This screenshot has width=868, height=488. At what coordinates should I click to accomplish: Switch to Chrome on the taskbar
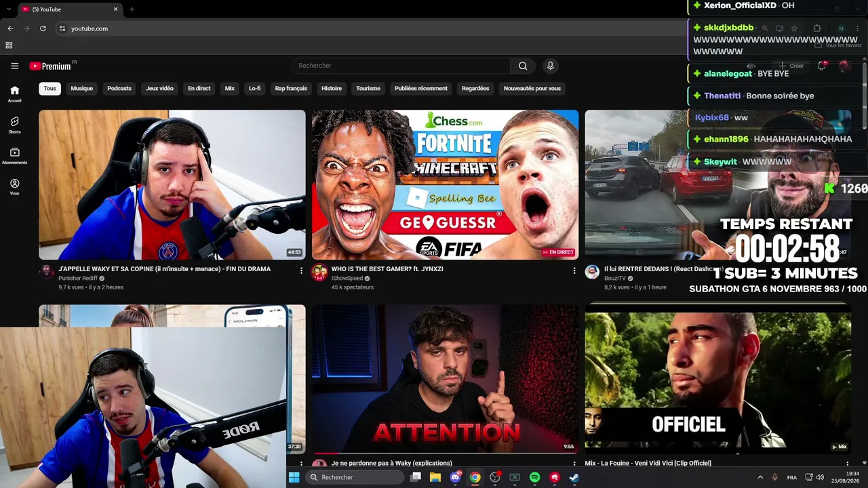pos(475,477)
